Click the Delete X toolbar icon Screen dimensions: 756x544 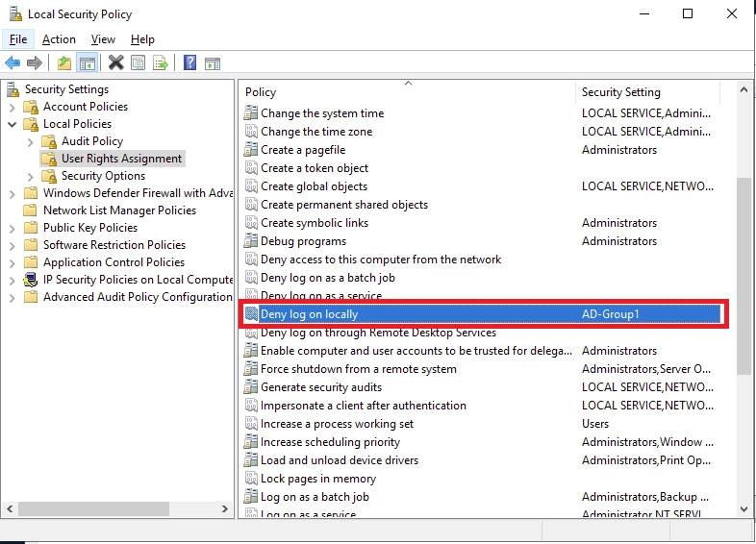pyautogui.click(x=115, y=62)
